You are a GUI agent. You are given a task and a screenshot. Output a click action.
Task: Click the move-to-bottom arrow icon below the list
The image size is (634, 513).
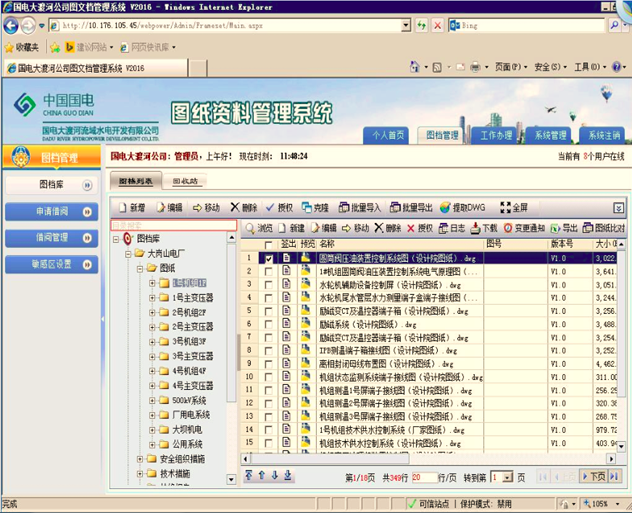[288, 476]
